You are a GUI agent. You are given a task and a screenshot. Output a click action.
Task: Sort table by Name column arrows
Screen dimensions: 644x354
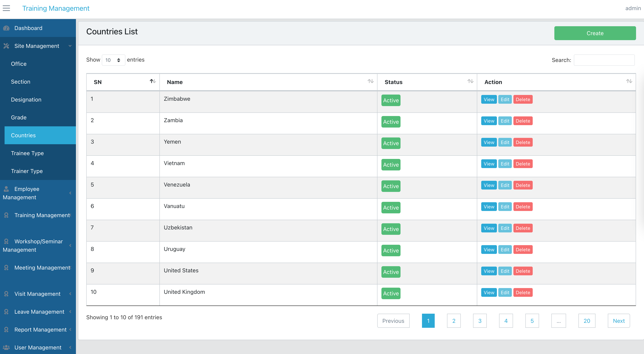tap(370, 81)
